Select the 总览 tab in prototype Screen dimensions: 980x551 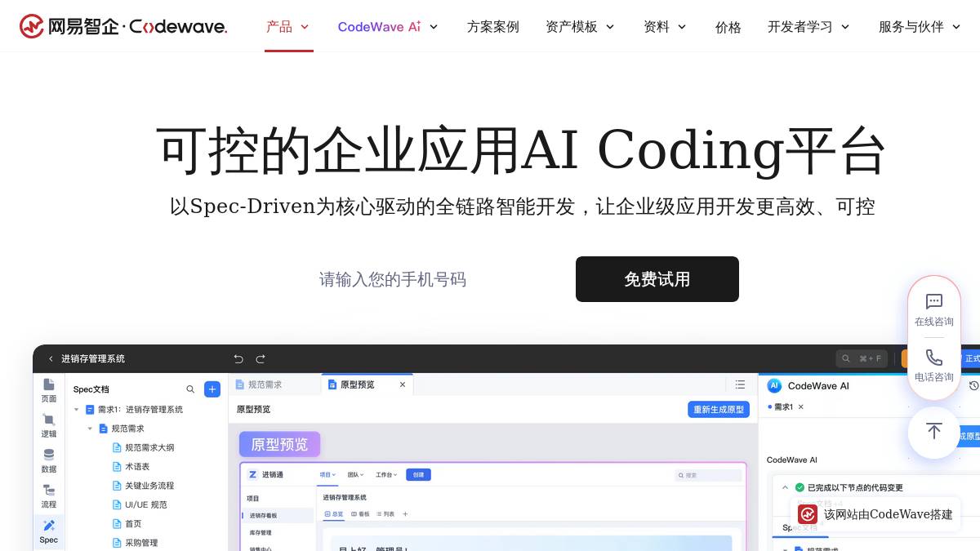pos(335,514)
